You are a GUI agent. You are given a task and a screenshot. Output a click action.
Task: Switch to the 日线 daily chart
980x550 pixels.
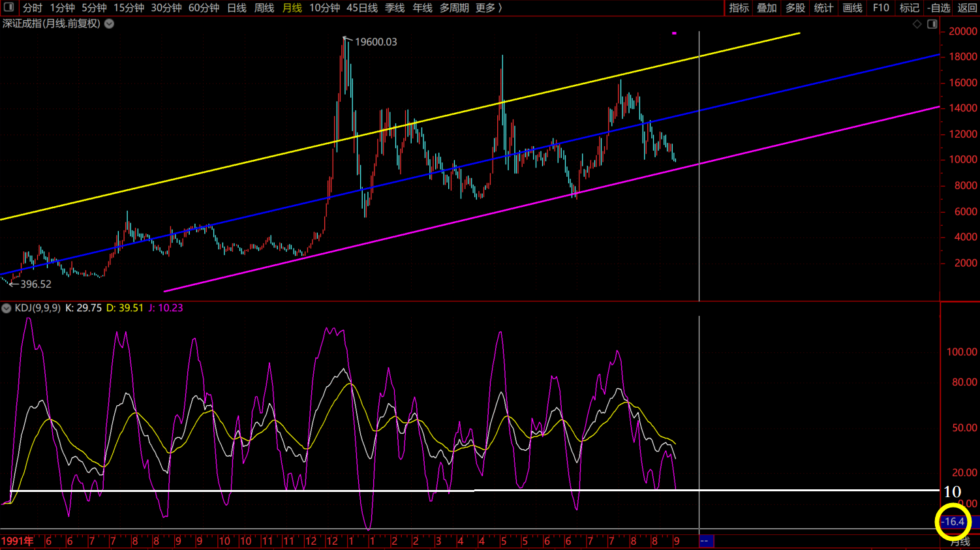tap(237, 8)
